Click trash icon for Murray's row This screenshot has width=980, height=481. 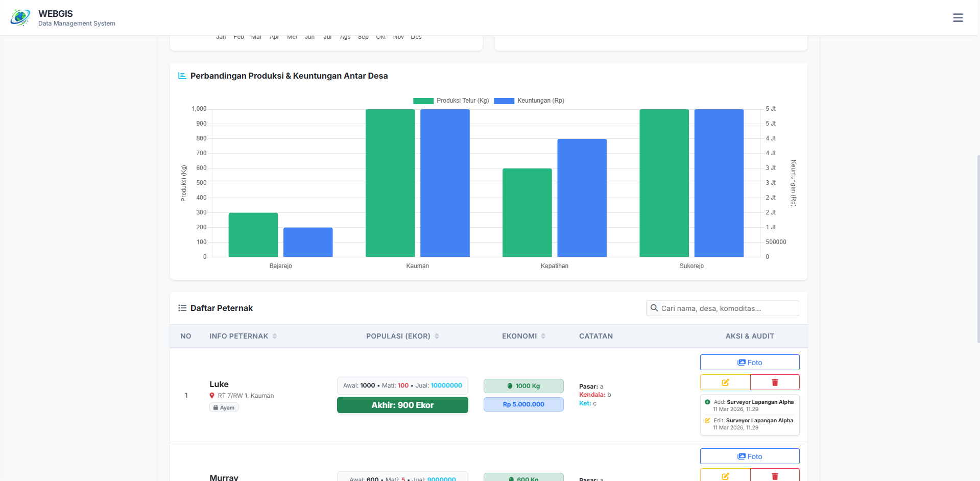coord(775,475)
